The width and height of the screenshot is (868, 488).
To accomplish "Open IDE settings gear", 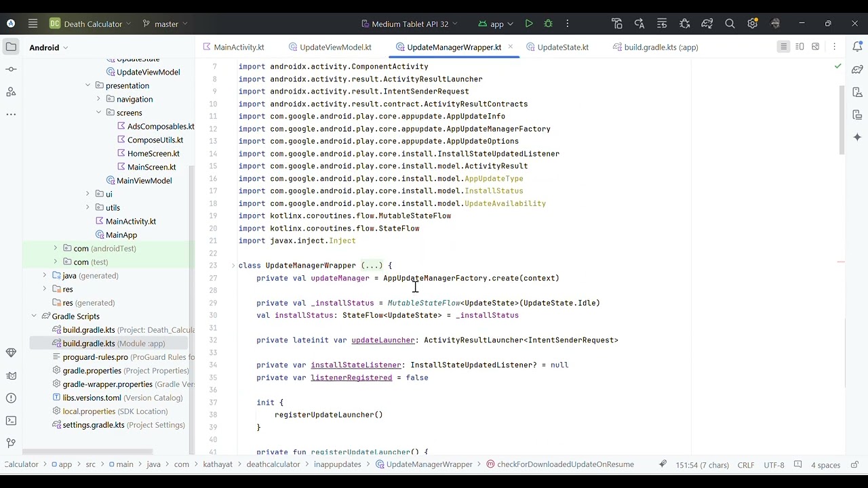I will (752, 24).
